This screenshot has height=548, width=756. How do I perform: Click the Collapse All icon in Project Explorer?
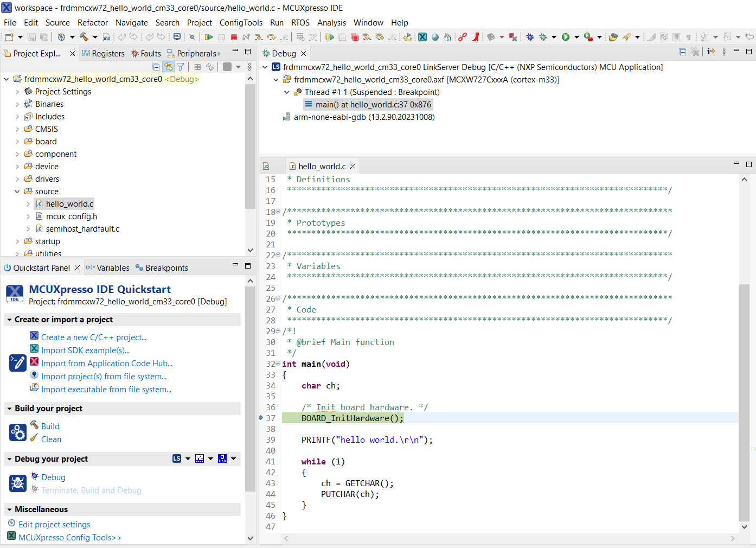156,67
